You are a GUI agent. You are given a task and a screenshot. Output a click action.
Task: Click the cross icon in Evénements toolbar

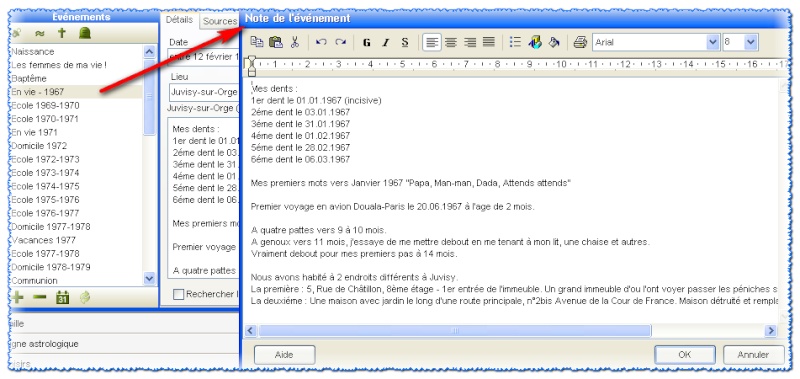point(62,34)
